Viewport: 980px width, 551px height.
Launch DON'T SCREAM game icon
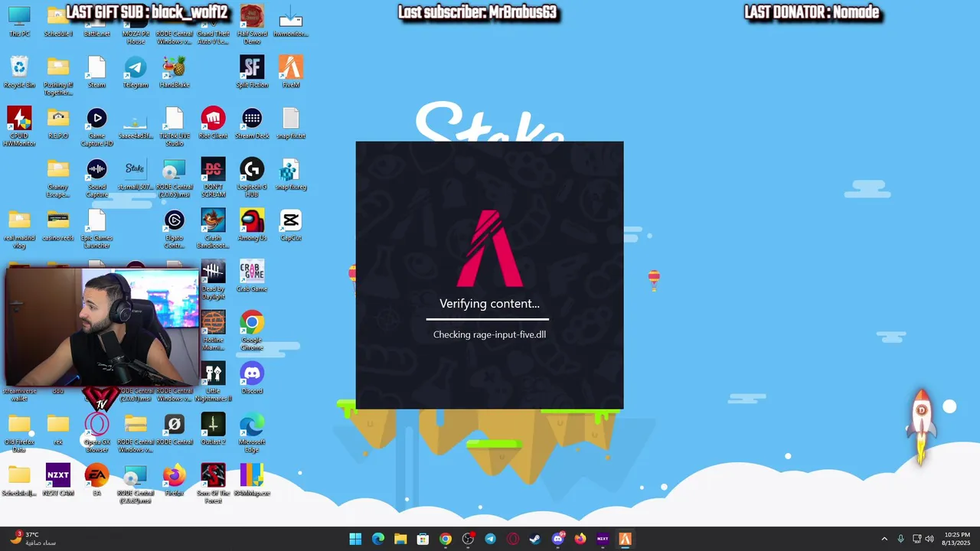[213, 178]
